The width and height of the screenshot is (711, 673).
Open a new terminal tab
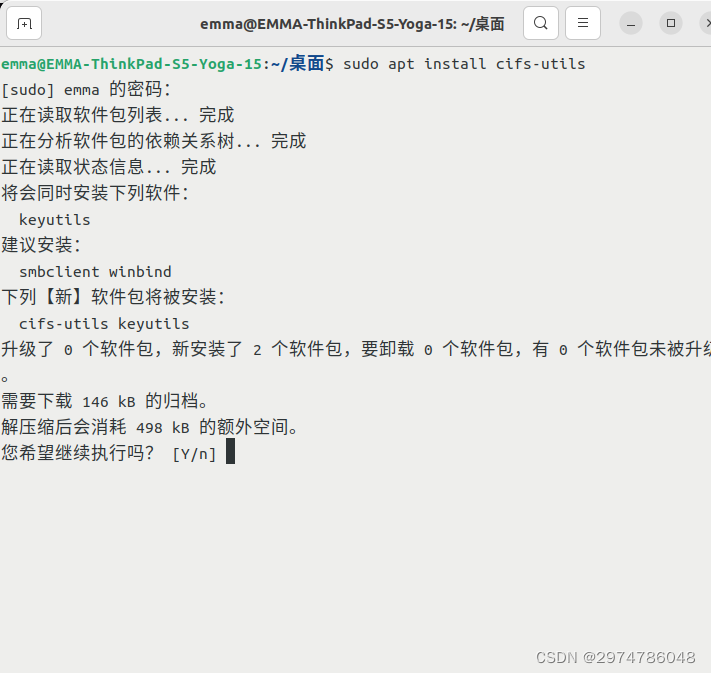pyautogui.click(x=24, y=23)
